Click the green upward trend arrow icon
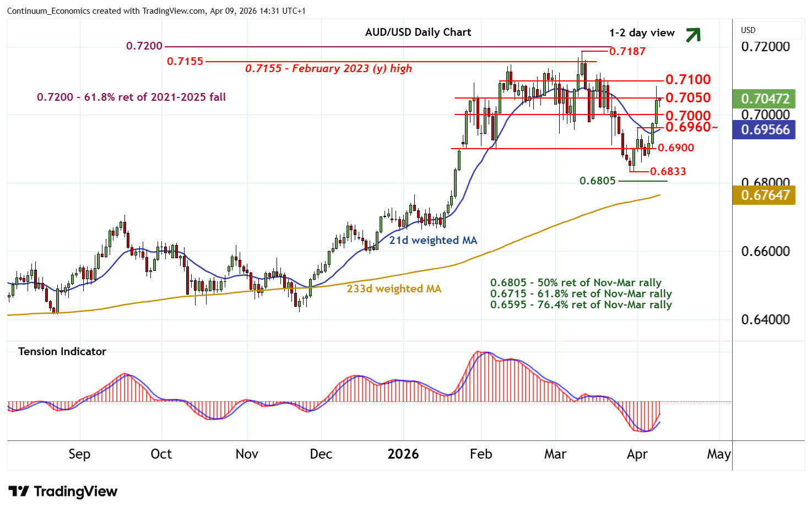 693,35
